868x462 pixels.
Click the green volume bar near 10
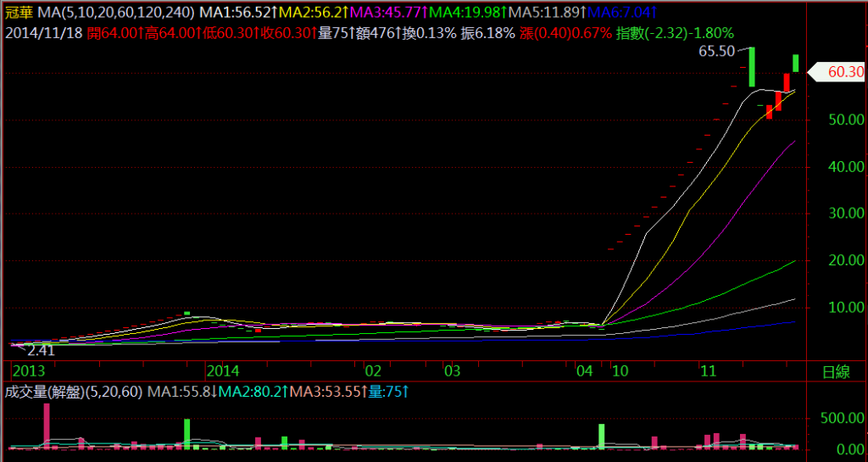(601, 436)
